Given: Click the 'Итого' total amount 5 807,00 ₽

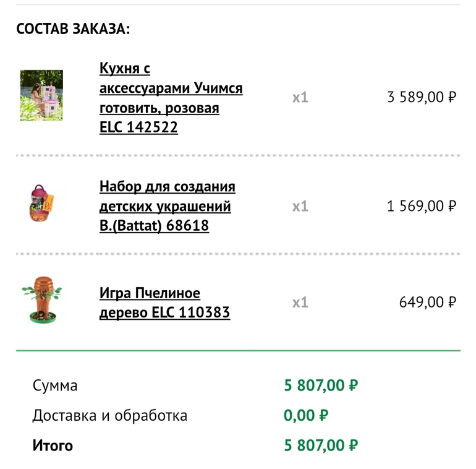Looking at the screenshot, I should [321, 445].
